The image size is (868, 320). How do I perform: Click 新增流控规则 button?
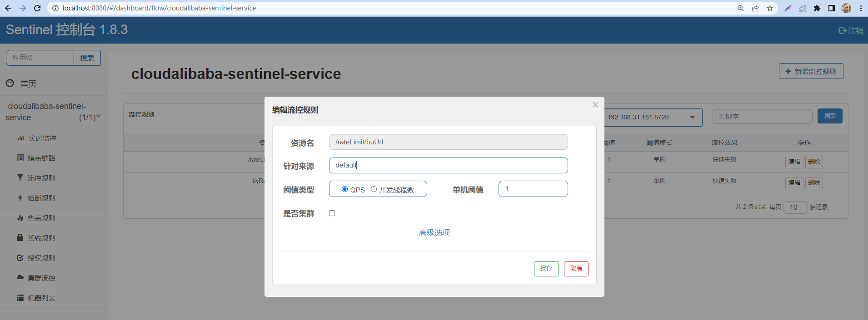coord(811,71)
